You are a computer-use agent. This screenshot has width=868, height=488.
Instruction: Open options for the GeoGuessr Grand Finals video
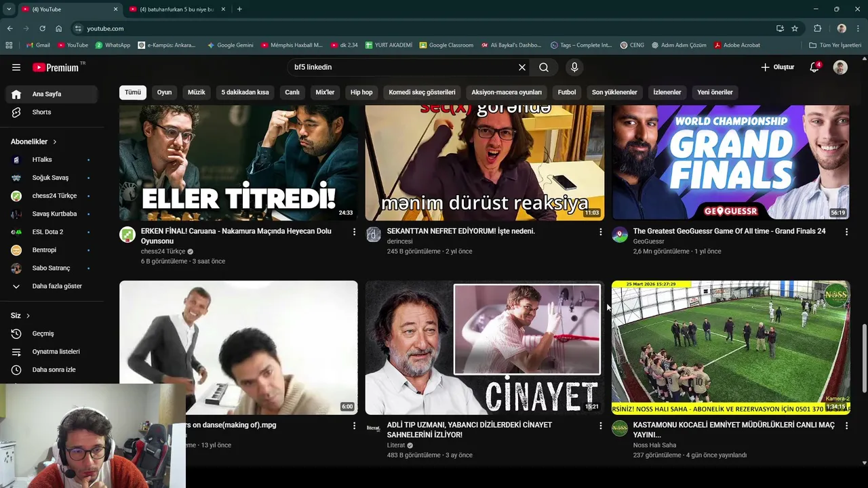click(846, 232)
